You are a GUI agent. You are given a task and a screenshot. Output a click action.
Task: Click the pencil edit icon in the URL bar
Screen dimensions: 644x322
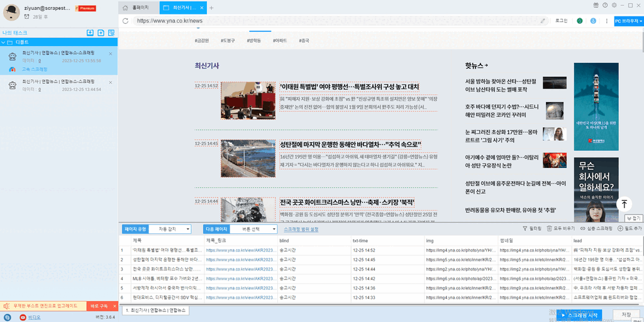(x=543, y=21)
